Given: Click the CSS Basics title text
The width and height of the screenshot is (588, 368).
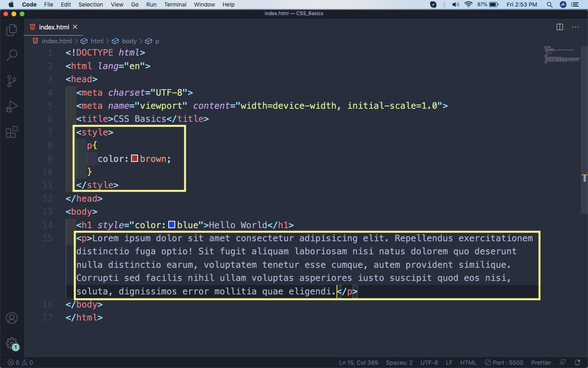Looking at the screenshot, I should (x=140, y=119).
